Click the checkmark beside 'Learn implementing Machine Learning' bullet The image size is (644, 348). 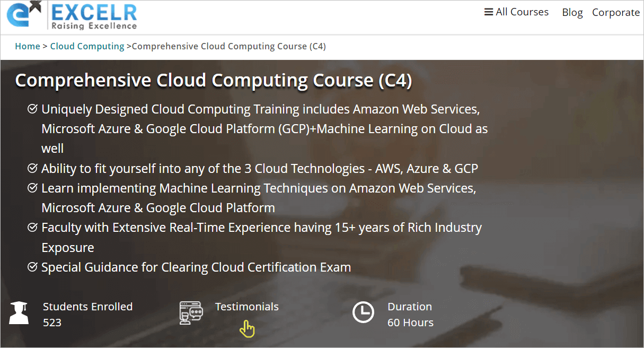[x=32, y=187]
